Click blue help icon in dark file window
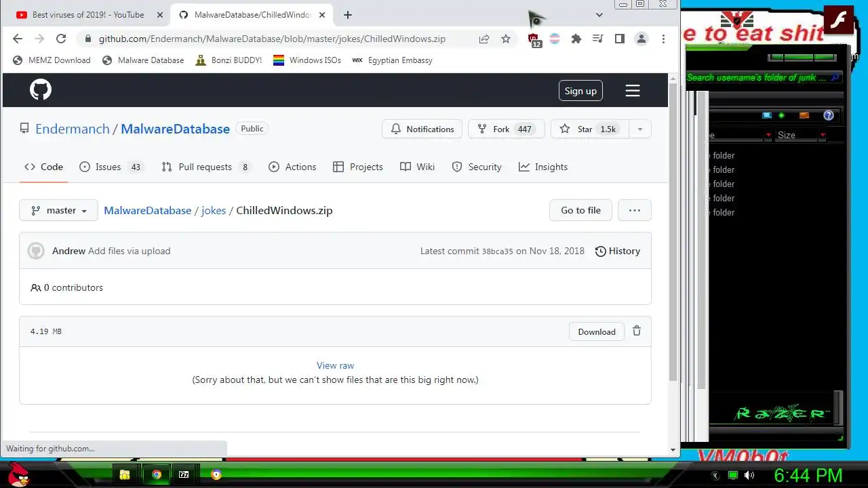868x488 pixels. click(x=828, y=115)
